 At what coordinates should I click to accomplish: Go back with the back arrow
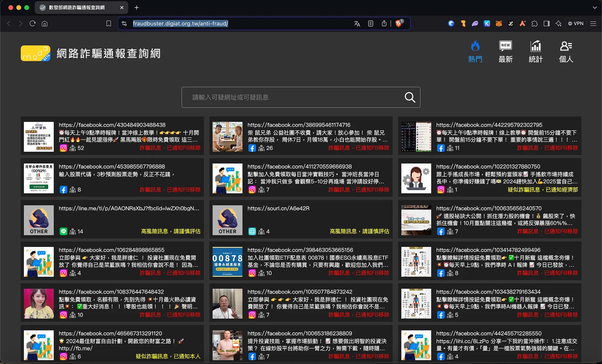tap(9, 23)
